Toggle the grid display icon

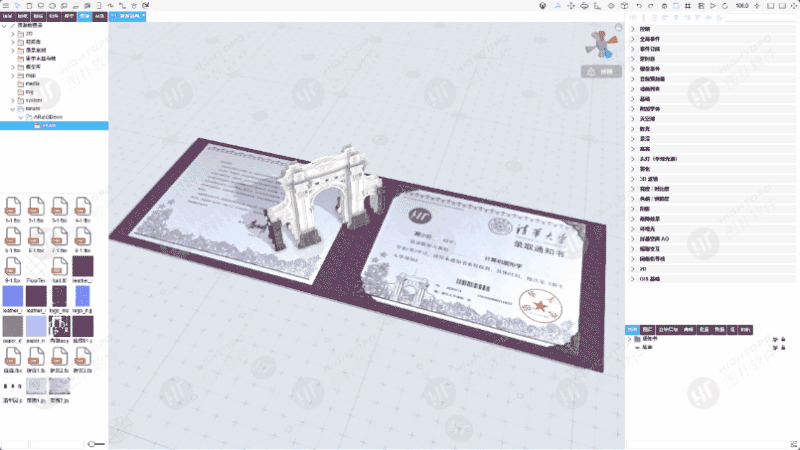point(688,6)
